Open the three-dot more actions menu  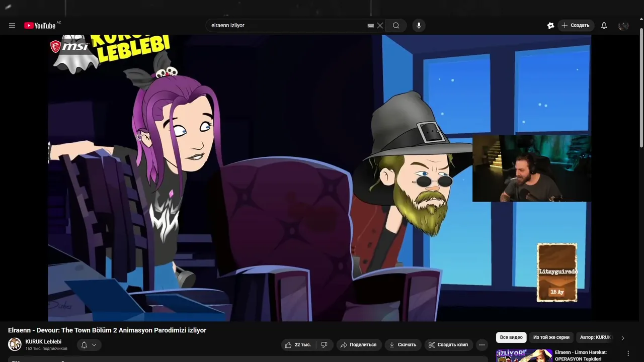[x=482, y=345]
